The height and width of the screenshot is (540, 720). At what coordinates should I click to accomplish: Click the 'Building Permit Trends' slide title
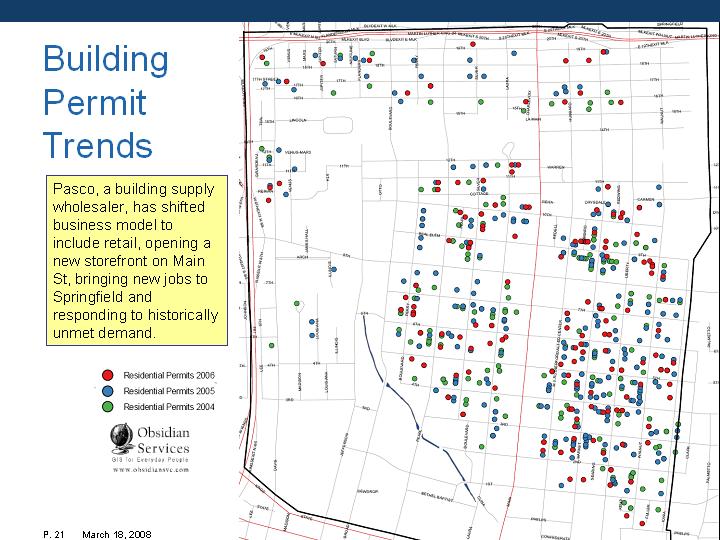[x=106, y=101]
